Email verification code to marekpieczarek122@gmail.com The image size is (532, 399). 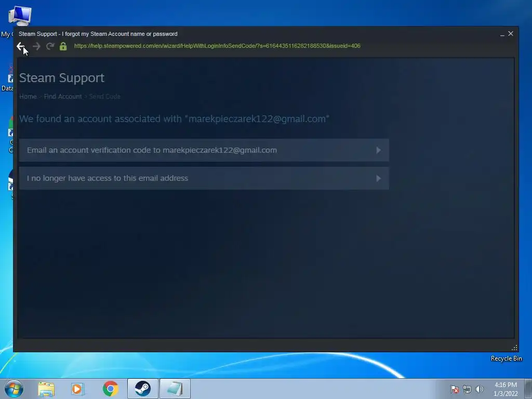(x=204, y=150)
